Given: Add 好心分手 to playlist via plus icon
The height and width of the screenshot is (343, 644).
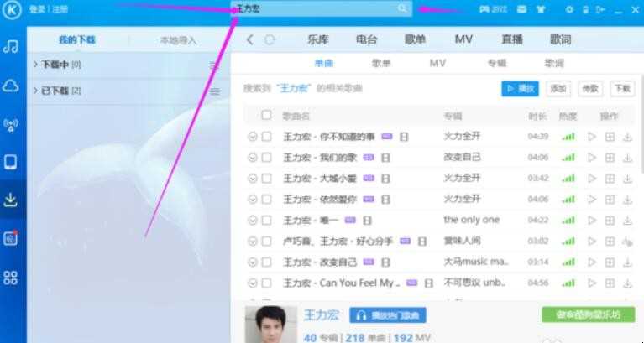Looking at the screenshot, I should 610,242.
